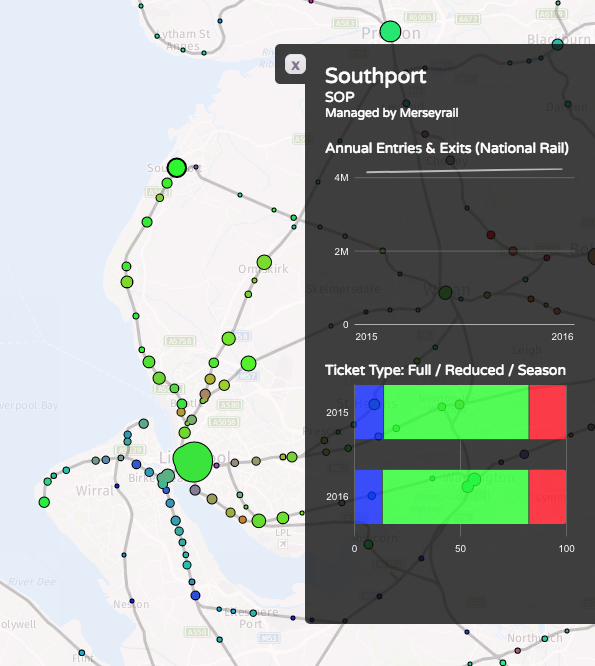
Task: Select the grey station circle south of Liverpool
Action: pyautogui.click(x=195, y=490)
